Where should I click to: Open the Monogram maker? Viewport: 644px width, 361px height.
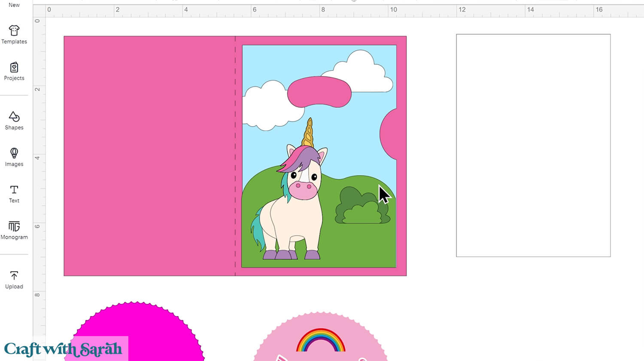pos(14,230)
